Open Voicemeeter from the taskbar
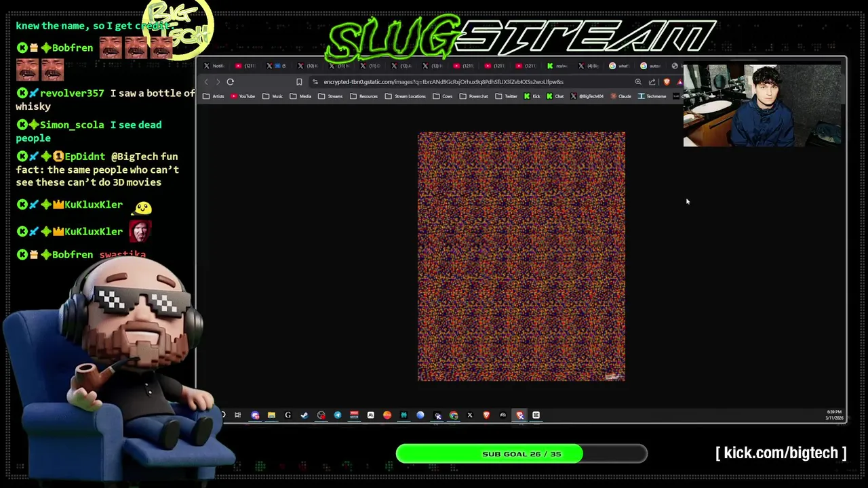 354,415
